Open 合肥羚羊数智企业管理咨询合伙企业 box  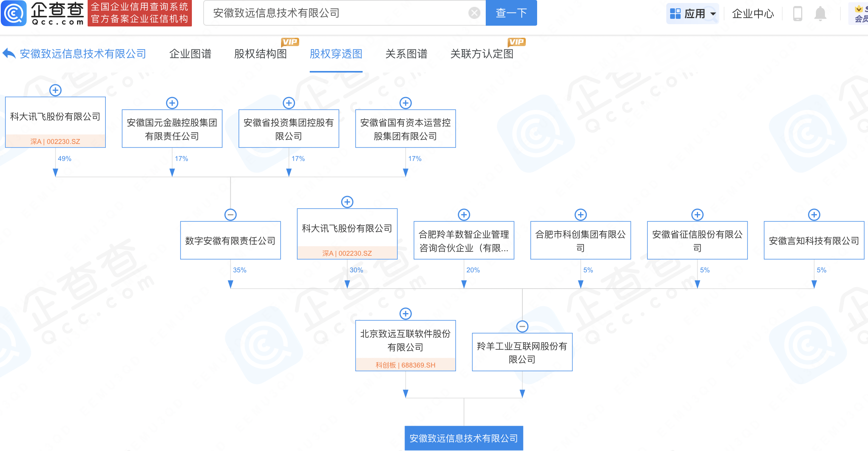(x=464, y=240)
